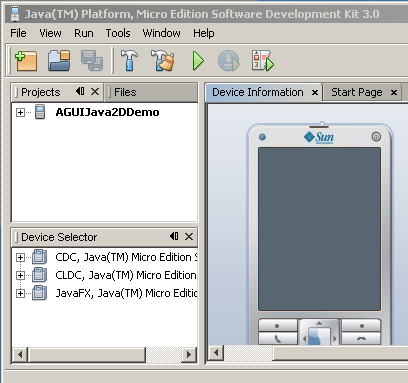Open the Tools menu
Image resolution: width=408 pixels, height=383 pixels.
tap(118, 33)
